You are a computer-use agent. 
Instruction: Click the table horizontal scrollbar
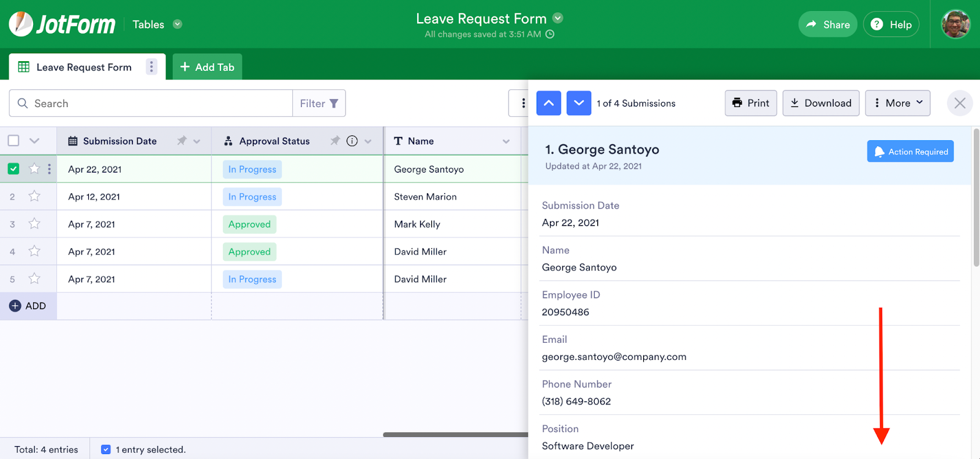coord(456,435)
